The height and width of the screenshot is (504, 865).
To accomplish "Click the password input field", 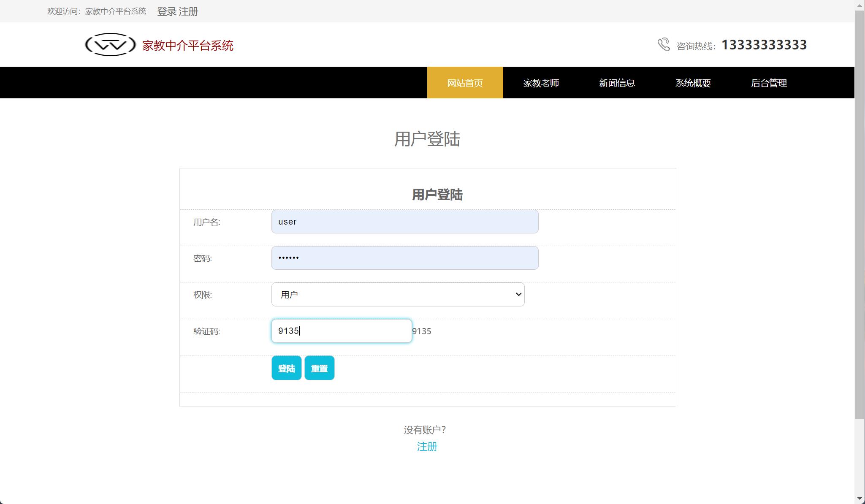I will click(x=404, y=257).
